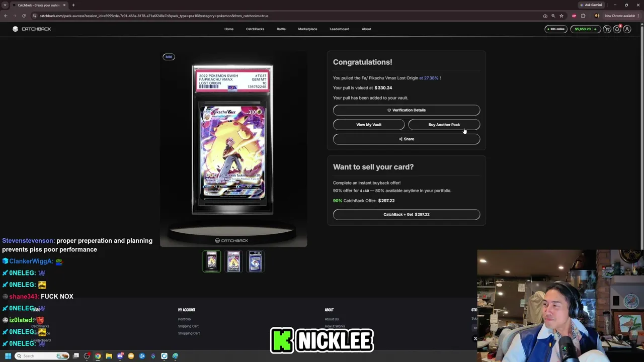This screenshot has width=644, height=362.
Task: Open the New Chrome available menu
Action: point(623,16)
